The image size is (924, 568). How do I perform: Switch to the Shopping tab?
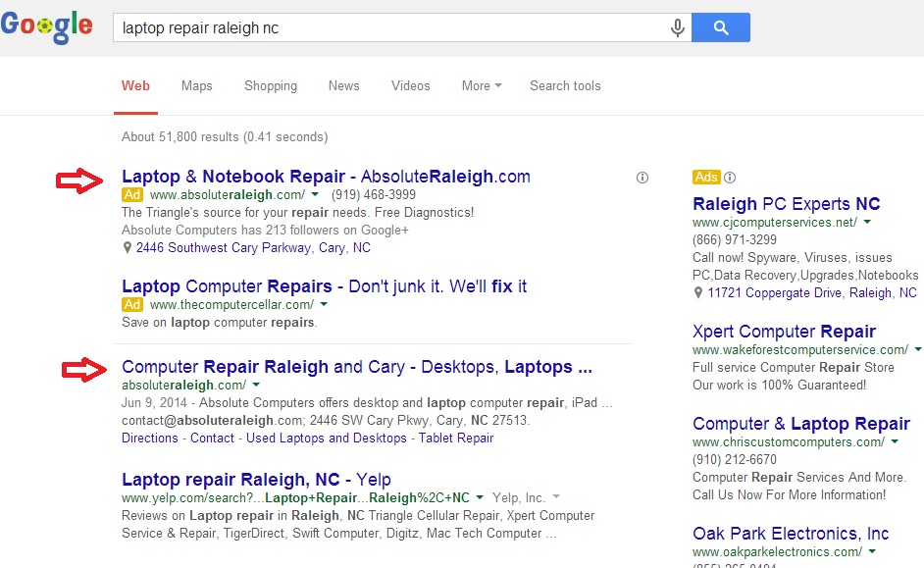(x=271, y=86)
